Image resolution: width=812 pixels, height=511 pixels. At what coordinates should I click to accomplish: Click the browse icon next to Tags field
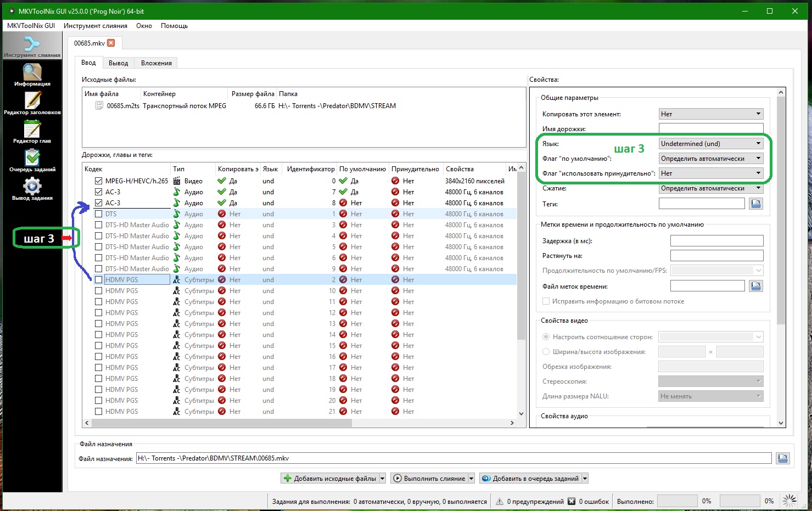click(755, 204)
